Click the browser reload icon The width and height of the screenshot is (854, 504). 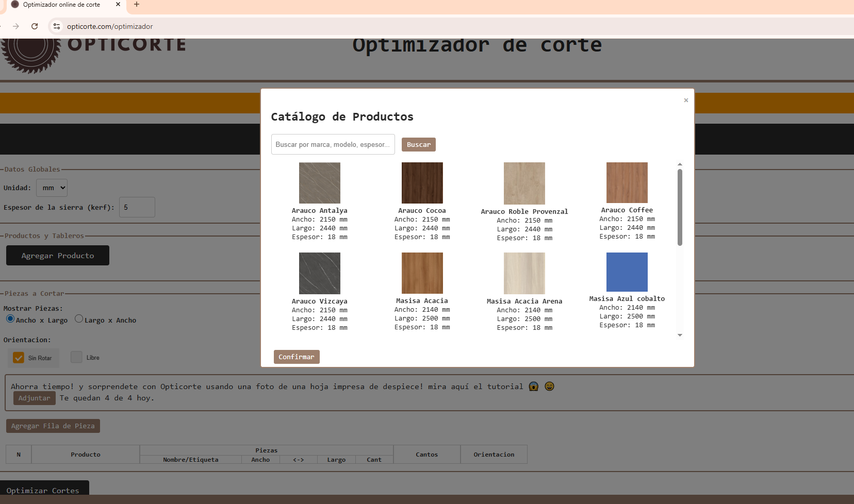coord(35,26)
